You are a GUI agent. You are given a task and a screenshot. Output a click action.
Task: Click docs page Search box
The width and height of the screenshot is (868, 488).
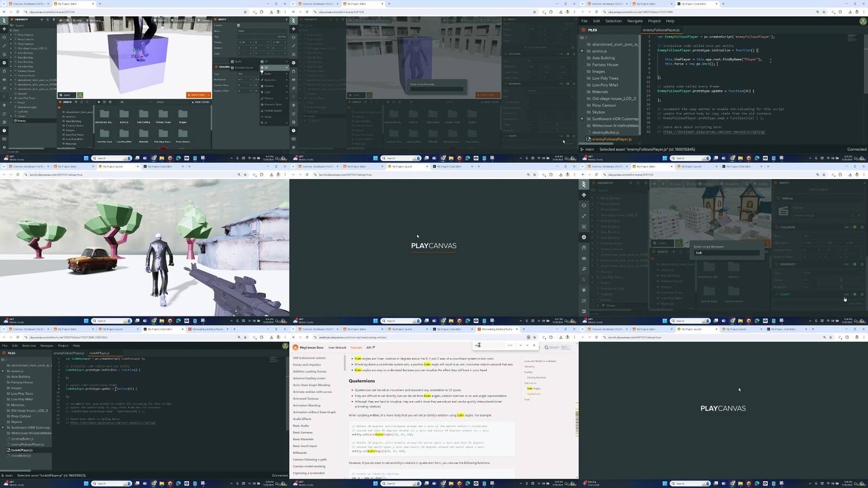(x=557, y=347)
